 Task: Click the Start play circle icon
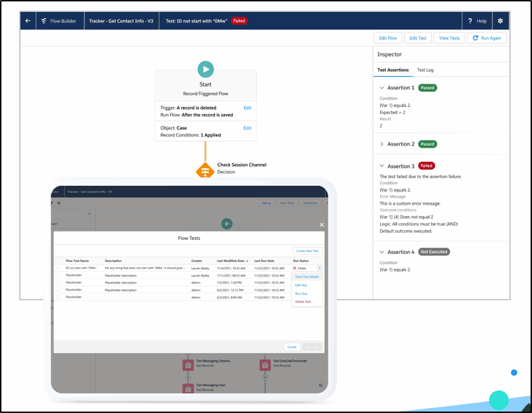[205, 69]
